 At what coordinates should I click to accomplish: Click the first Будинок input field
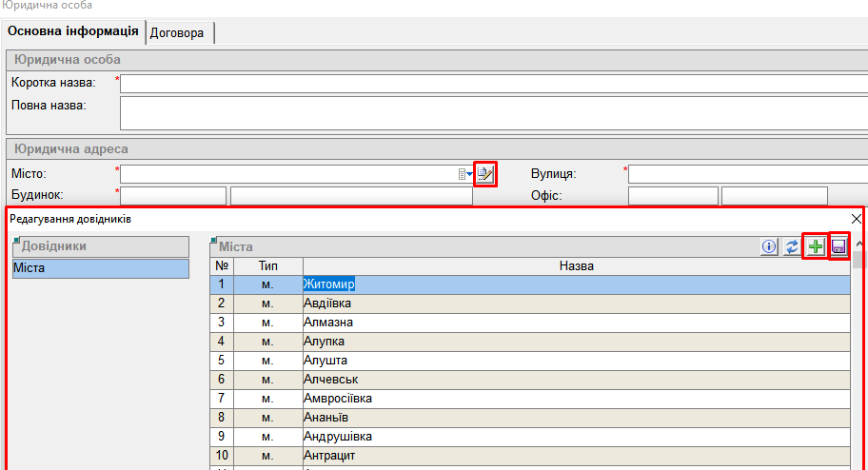coord(173,196)
